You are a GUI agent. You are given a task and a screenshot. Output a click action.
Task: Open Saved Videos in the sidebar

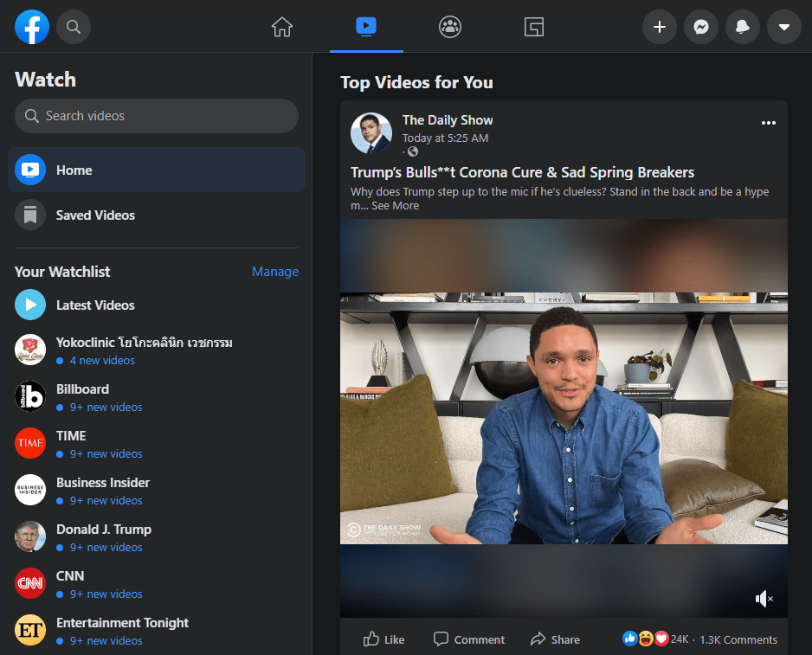tap(157, 215)
